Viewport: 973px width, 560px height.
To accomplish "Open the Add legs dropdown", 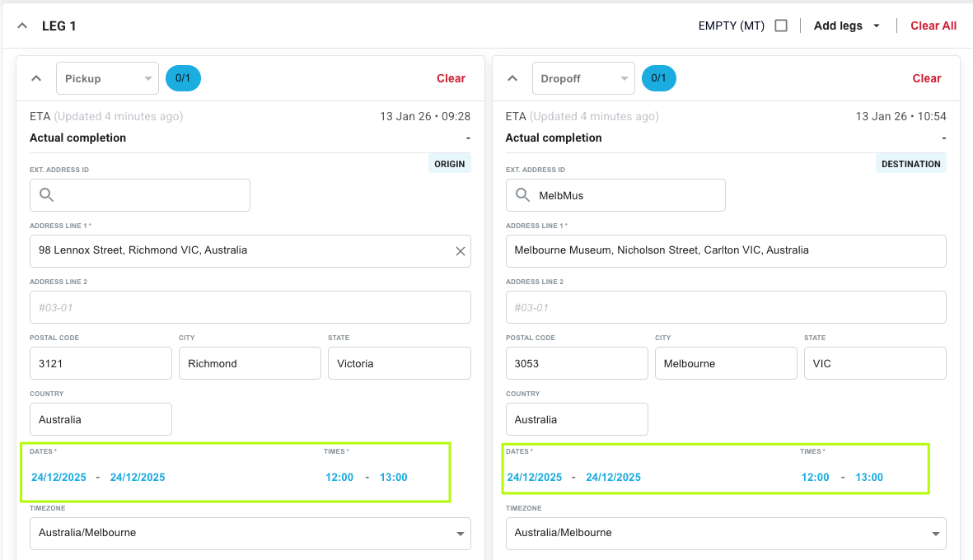I will click(x=847, y=26).
